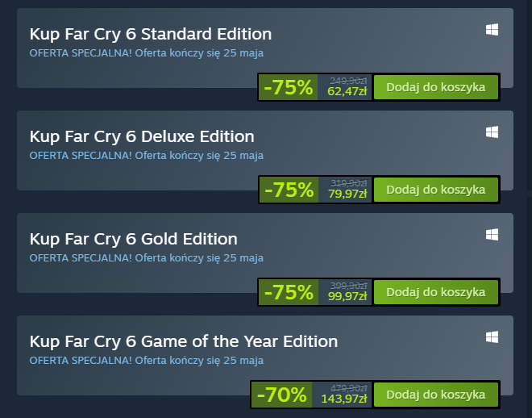
Task: Add Far Cry 6 Standard Edition to cart
Action: (435, 87)
